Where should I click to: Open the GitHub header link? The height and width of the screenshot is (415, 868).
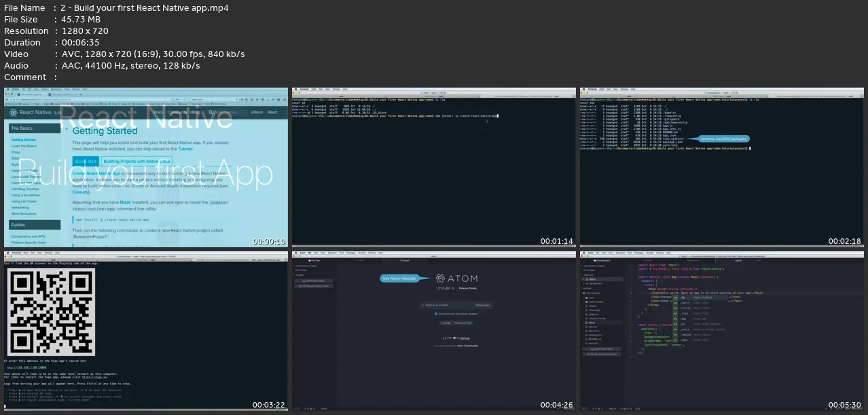[257, 112]
